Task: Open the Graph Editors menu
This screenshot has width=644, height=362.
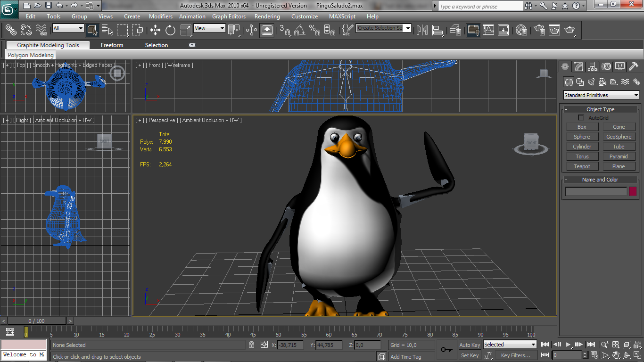Action: tap(229, 16)
